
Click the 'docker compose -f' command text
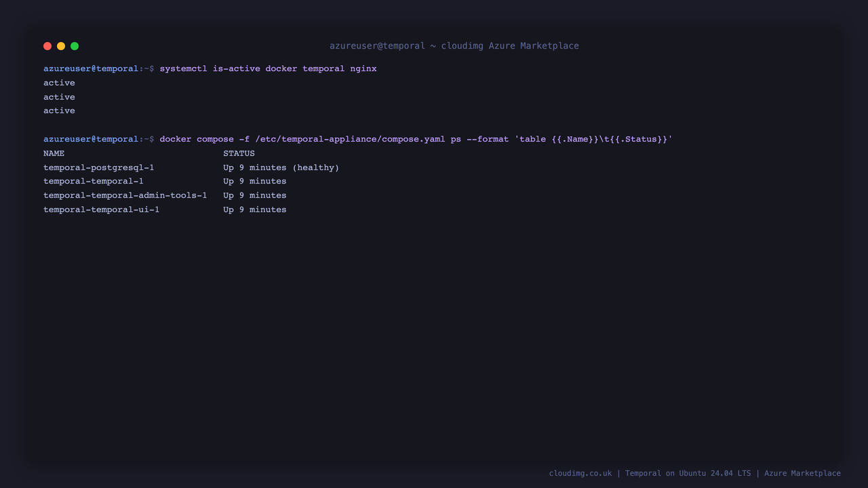(x=204, y=139)
